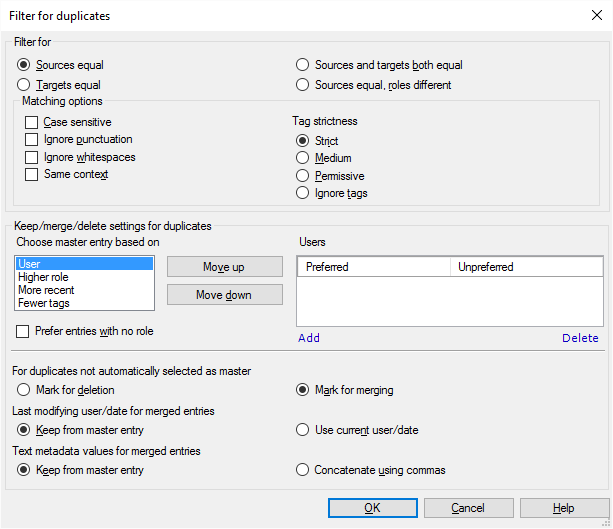Screen dimensions: 613x529
Task: Enable Ignore whitespaces option
Action: [31, 157]
